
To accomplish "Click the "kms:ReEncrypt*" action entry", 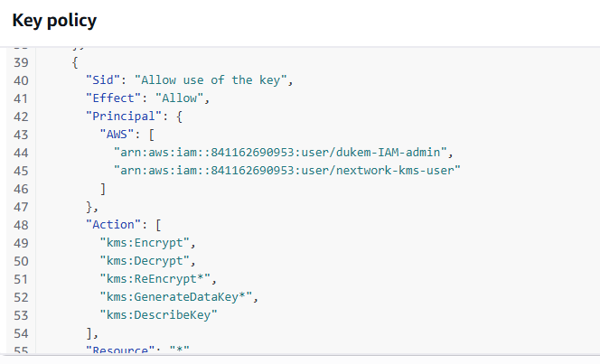I will click(x=158, y=278).
